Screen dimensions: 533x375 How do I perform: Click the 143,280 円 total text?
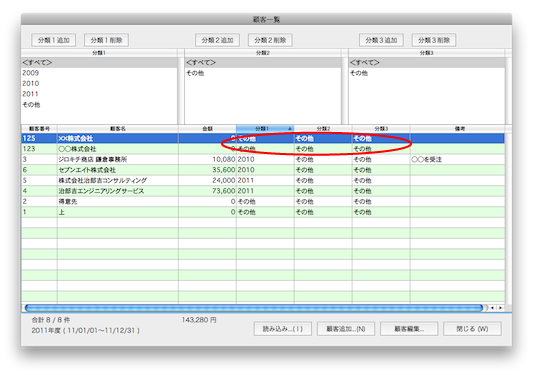click(199, 320)
